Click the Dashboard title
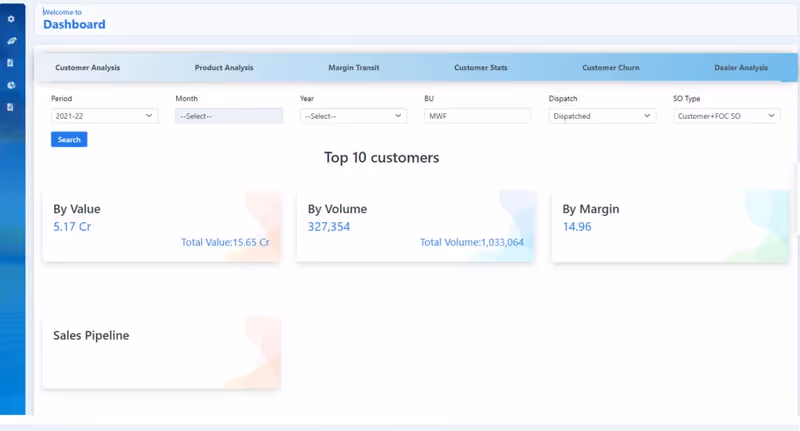The width and height of the screenshot is (800, 431). (74, 24)
